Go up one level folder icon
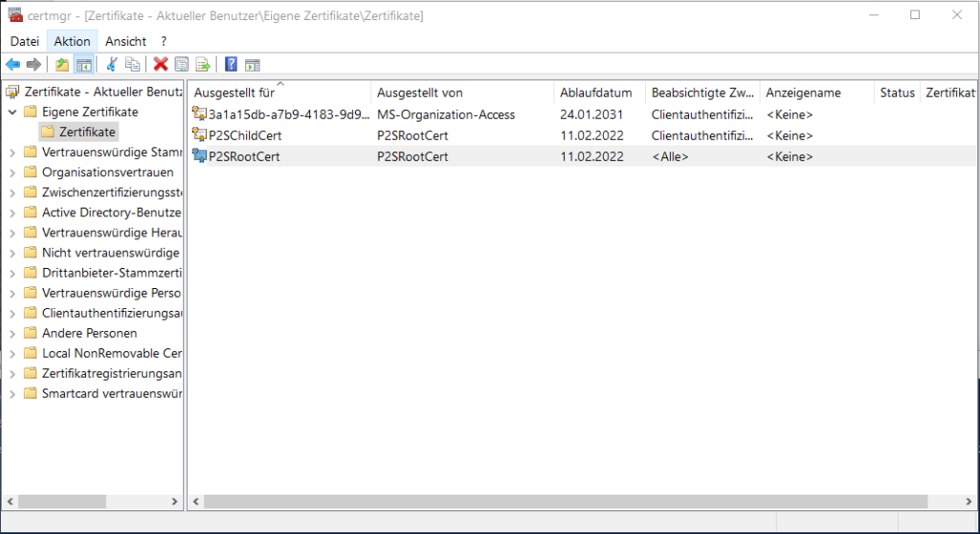This screenshot has height=534, width=980. point(62,64)
